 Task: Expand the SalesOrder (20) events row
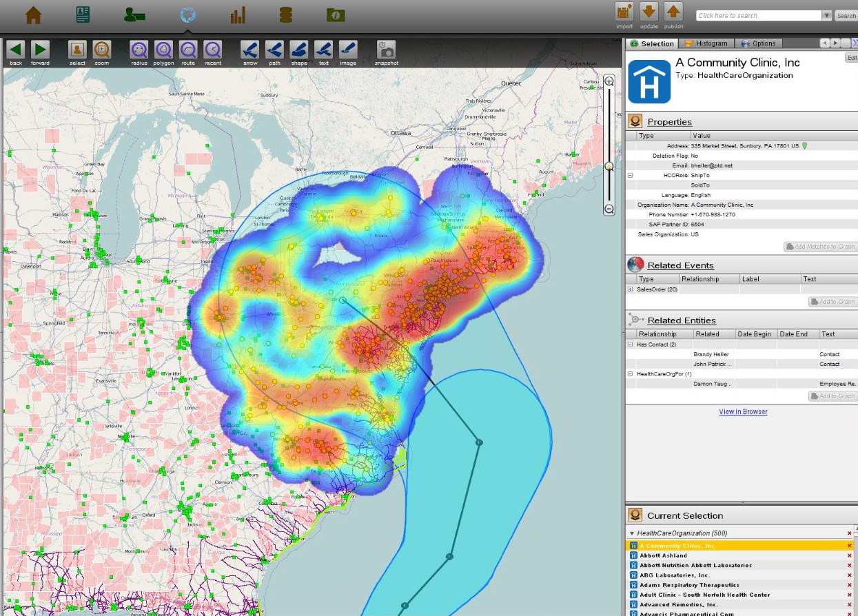pos(629,289)
